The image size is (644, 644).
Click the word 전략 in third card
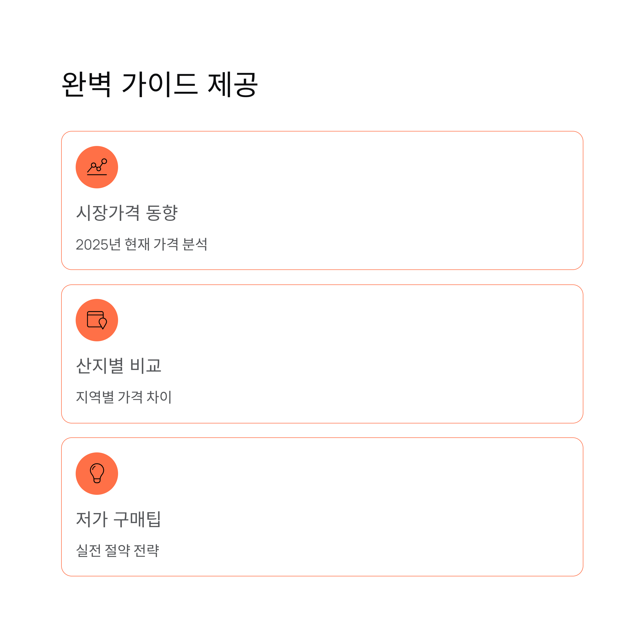[x=146, y=550]
